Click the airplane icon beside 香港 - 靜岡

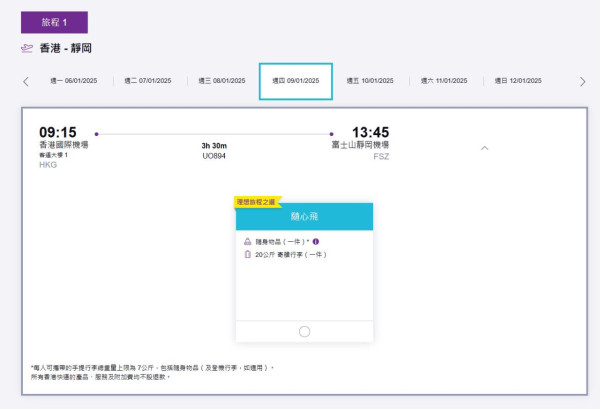pyautogui.click(x=27, y=48)
